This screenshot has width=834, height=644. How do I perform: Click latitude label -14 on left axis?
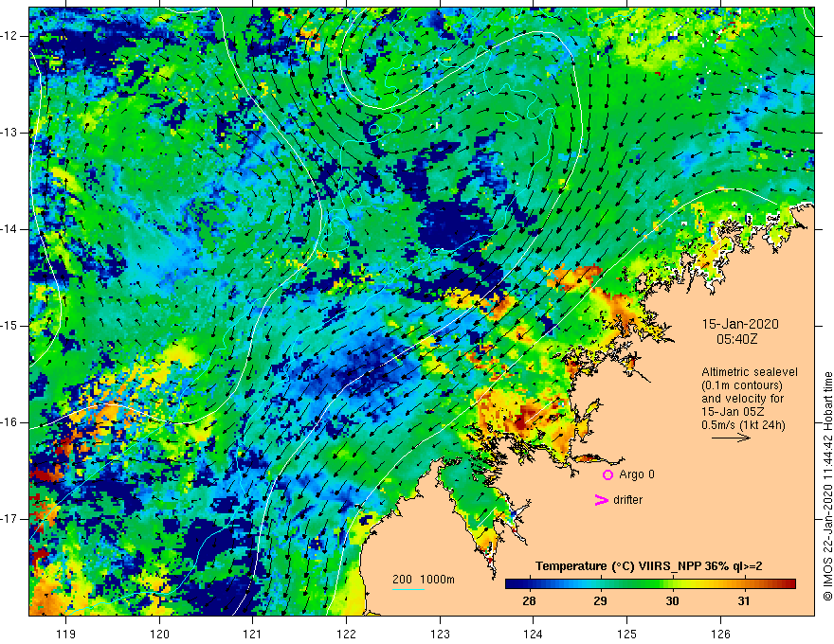point(10,229)
